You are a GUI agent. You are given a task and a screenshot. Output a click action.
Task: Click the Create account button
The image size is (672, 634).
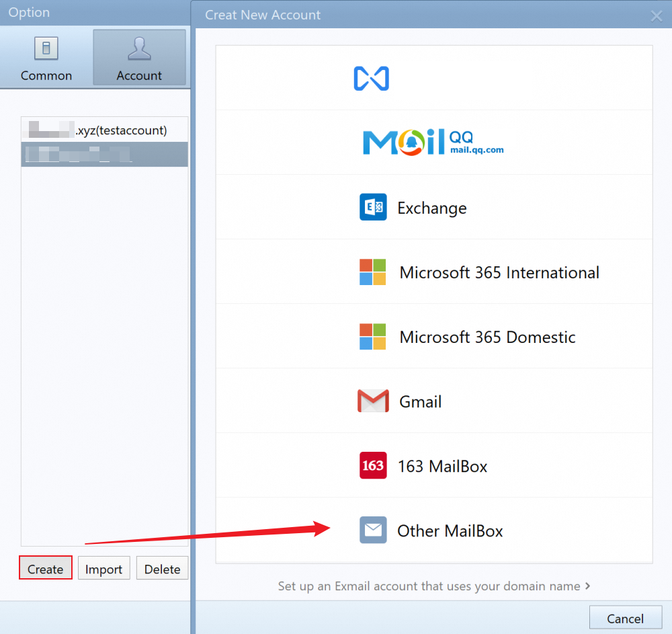46,568
